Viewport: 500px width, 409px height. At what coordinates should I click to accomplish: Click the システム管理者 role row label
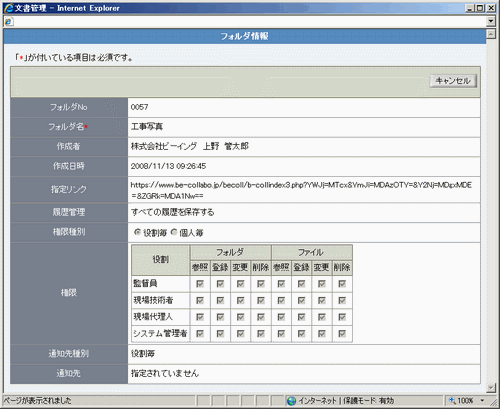[160, 333]
